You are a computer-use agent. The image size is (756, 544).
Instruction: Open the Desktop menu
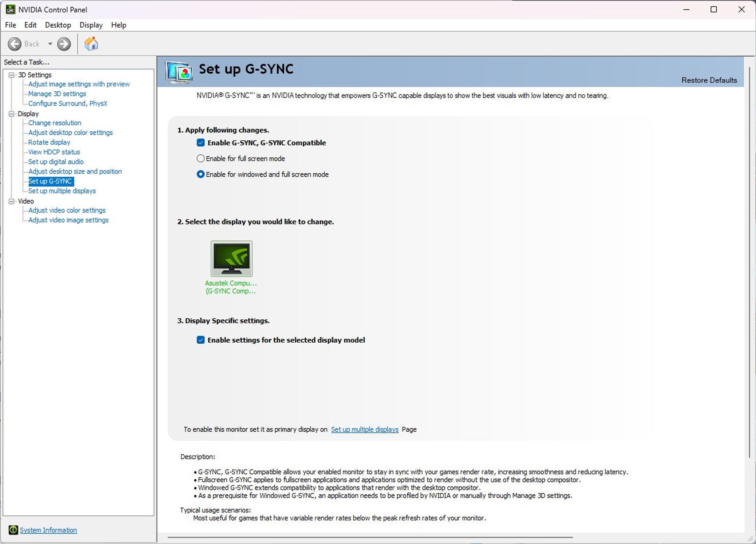point(58,25)
